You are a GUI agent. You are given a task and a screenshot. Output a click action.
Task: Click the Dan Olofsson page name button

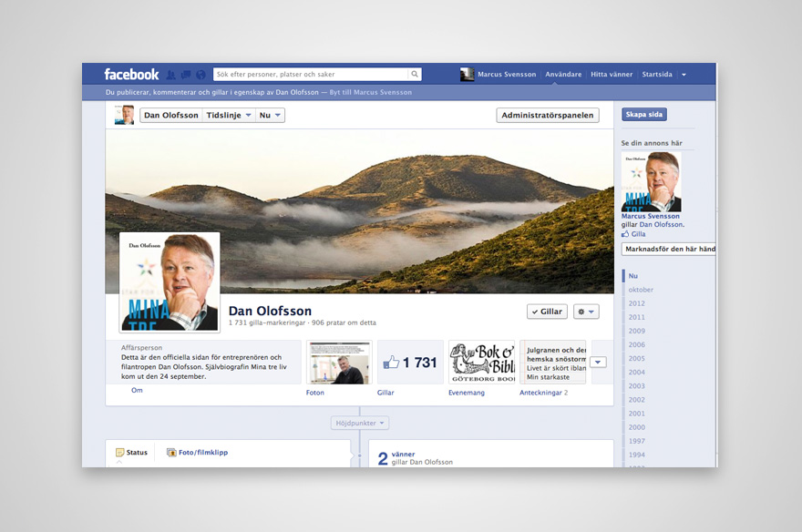pyautogui.click(x=170, y=115)
